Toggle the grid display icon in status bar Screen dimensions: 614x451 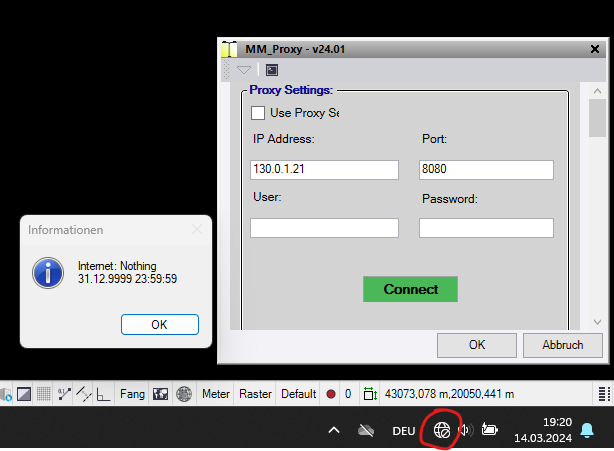pos(43,394)
